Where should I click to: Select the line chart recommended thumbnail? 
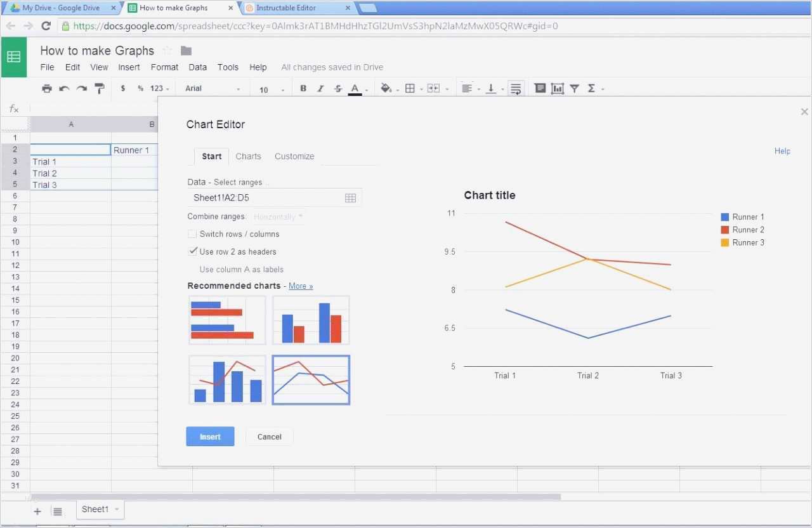tap(310, 379)
